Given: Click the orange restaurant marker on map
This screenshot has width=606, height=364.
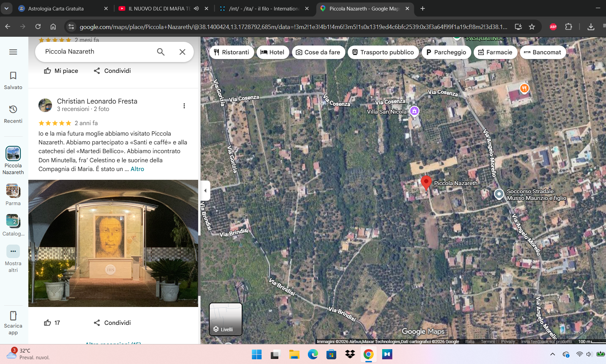Looking at the screenshot, I should tap(524, 88).
